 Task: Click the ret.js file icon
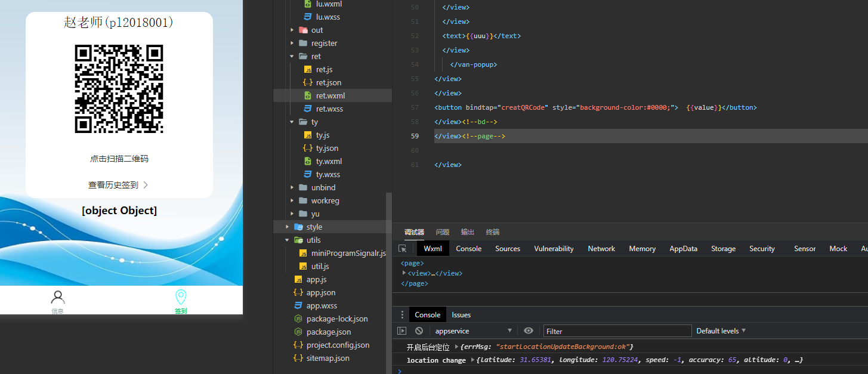click(x=308, y=69)
